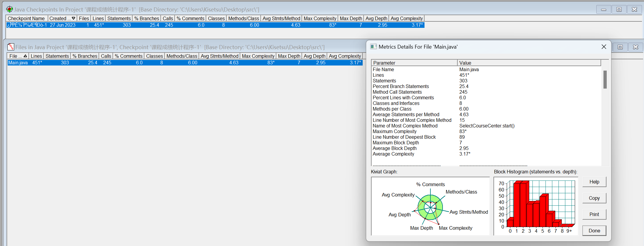This screenshot has width=644, height=246.
Task: Maximize the Files in Java Project window
Action: 620,47
